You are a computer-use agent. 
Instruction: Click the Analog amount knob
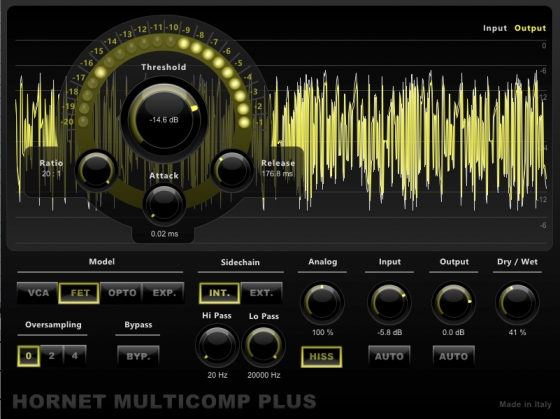pos(322,303)
